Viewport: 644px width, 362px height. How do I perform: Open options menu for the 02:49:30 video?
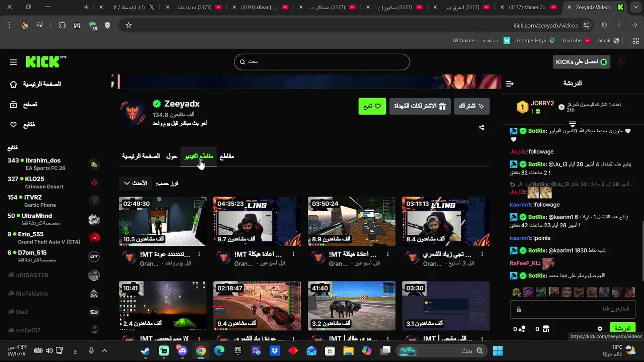[x=199, y=254]
